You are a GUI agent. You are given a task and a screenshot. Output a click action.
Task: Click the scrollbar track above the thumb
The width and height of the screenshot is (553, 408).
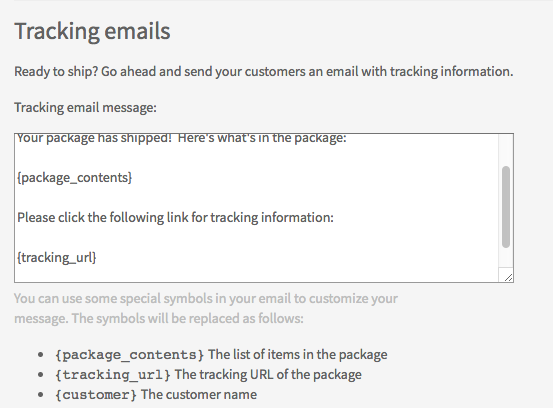[506, 150]
